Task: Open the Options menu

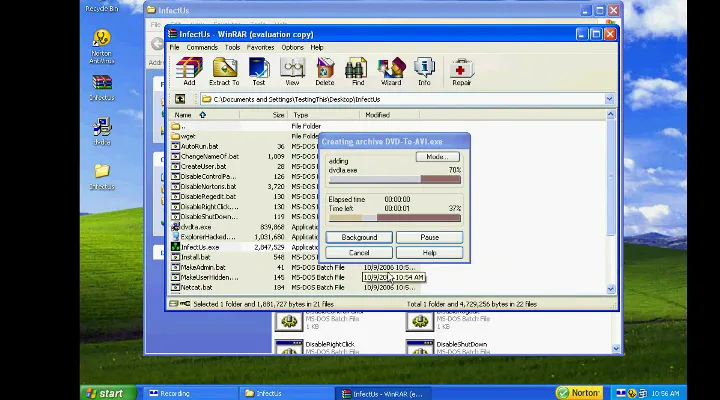Action: [x=292, y=47]
